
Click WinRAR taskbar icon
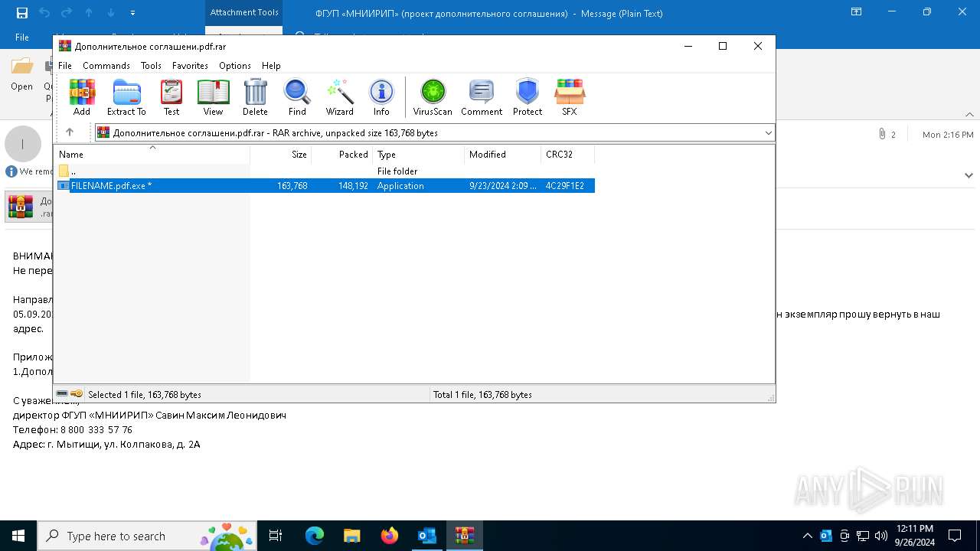464,536
